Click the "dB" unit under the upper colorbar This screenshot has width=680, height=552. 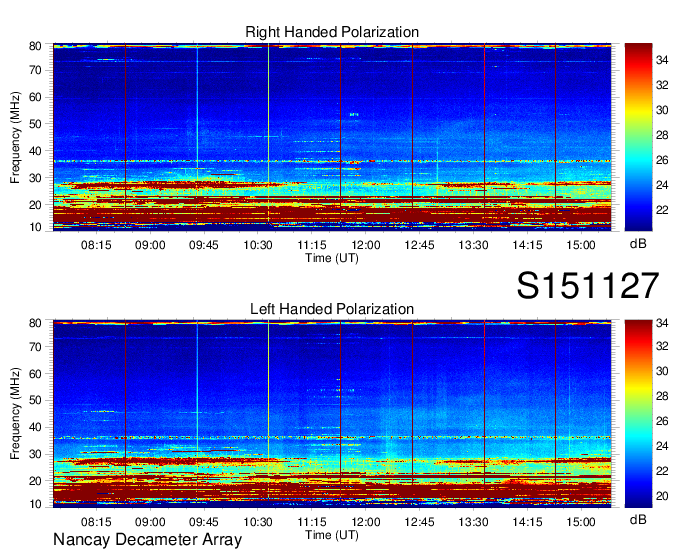click(x=638, y=244)
